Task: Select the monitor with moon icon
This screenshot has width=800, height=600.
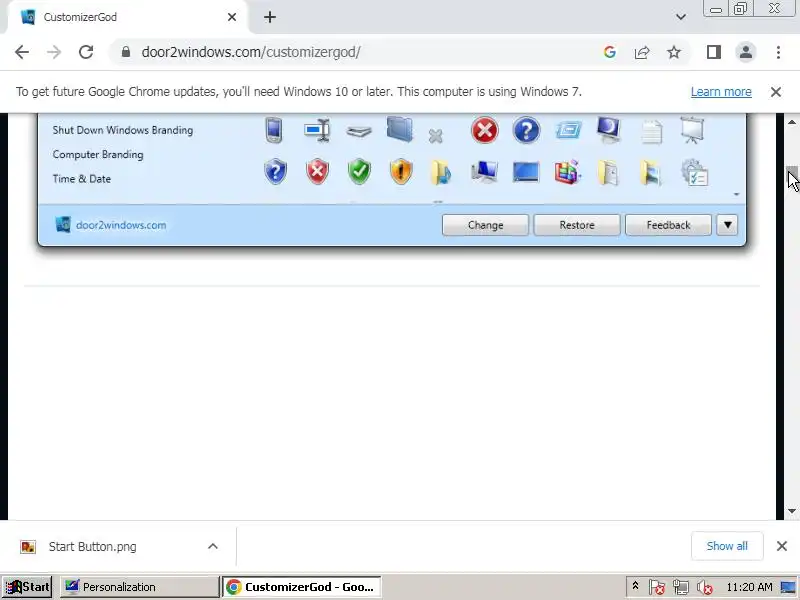Action: pos(609,130)
